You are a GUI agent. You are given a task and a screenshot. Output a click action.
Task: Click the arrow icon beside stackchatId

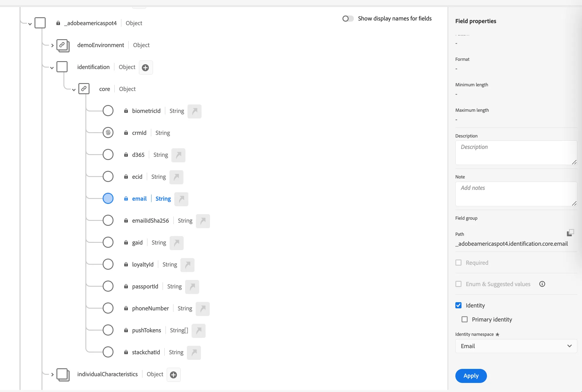pyautogui.click(x=194, y=353)
